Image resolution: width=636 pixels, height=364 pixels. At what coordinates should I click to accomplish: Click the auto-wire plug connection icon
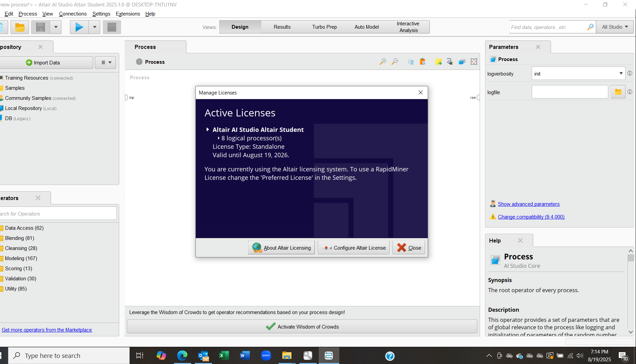click(450, 62)
